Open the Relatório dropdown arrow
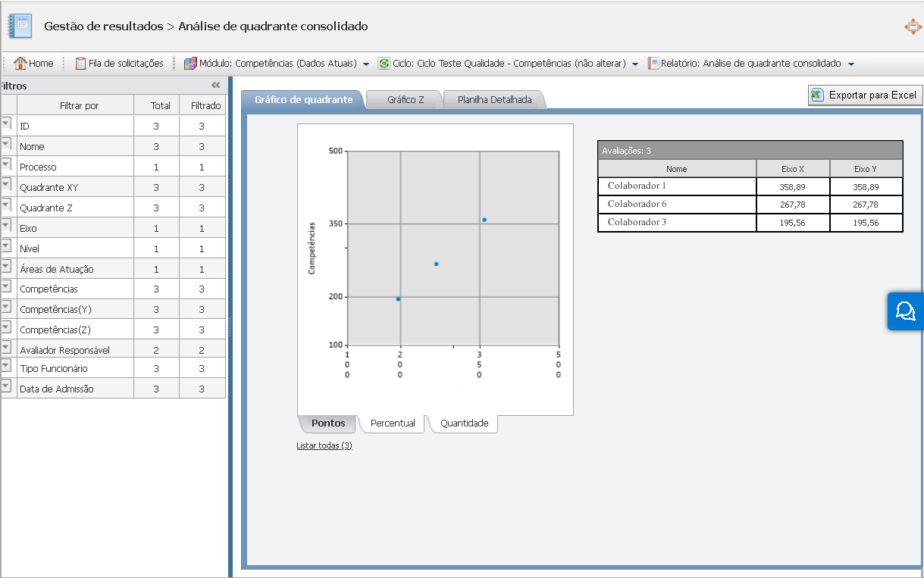Screen dimensions: 924x578 click(x=850, y=64)
